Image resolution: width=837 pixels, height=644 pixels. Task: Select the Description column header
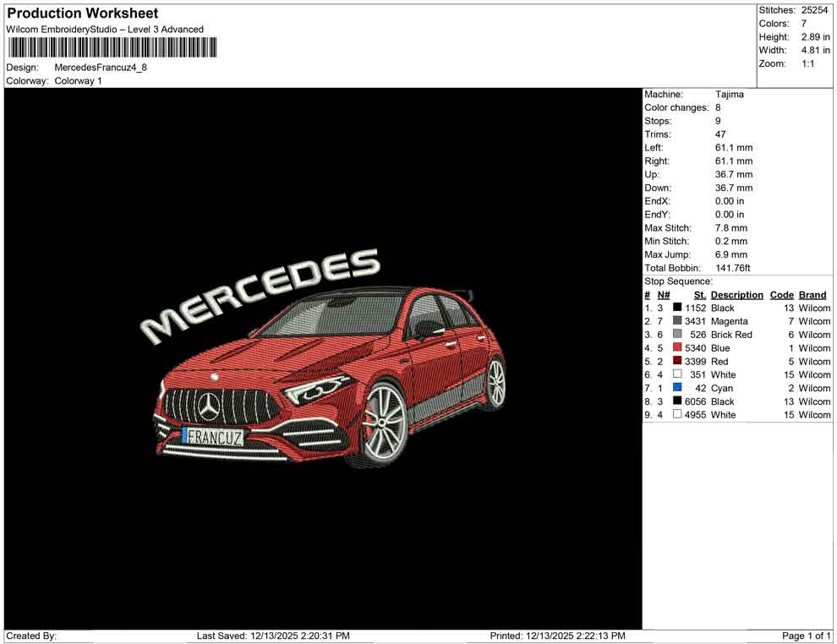pyautogui.click(x=736, y=294)
